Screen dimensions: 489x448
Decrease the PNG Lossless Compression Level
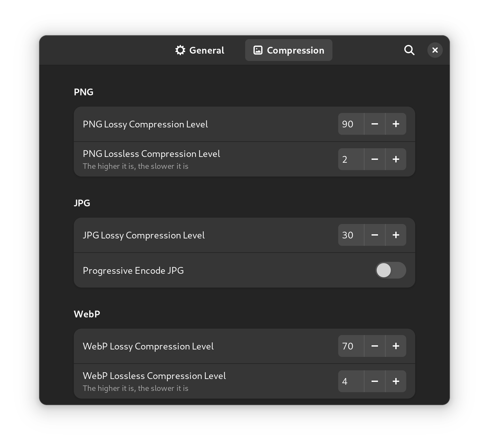[374, 159]
